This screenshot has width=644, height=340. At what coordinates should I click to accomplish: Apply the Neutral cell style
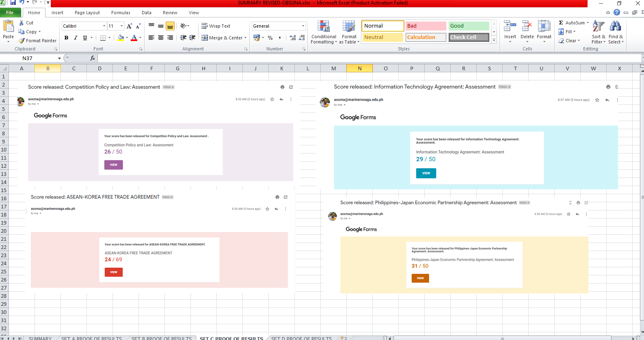pyautogui.click(x=383, y=37)
